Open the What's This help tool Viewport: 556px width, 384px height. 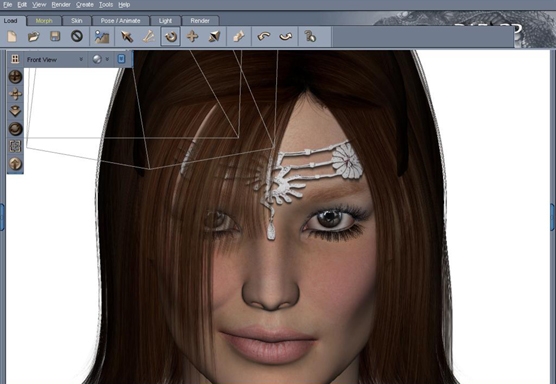click(x=310, y=36)
